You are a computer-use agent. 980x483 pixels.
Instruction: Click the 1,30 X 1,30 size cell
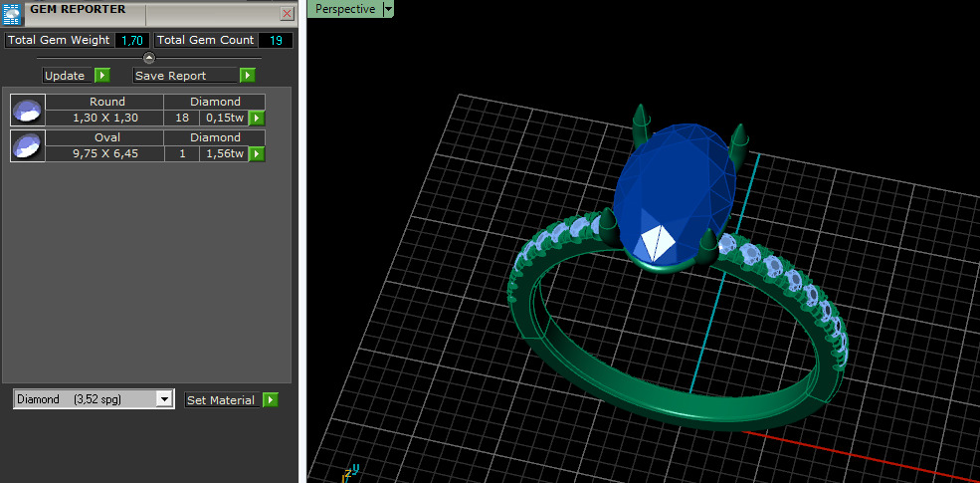[x=105, y=119]
